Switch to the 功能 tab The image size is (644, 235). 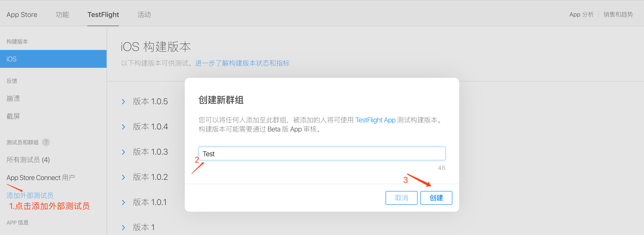tap(62, 14)
